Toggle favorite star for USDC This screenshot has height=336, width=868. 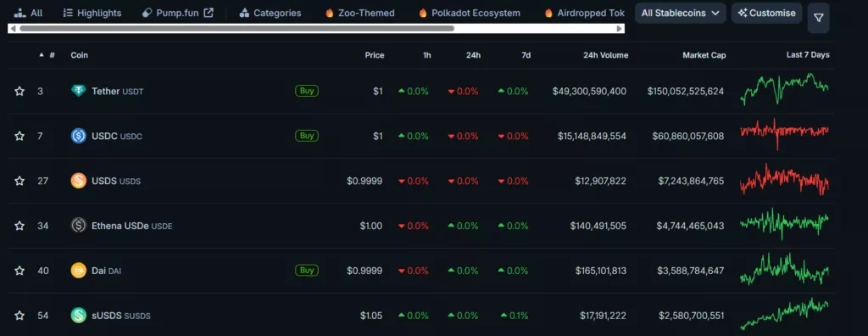19,136
